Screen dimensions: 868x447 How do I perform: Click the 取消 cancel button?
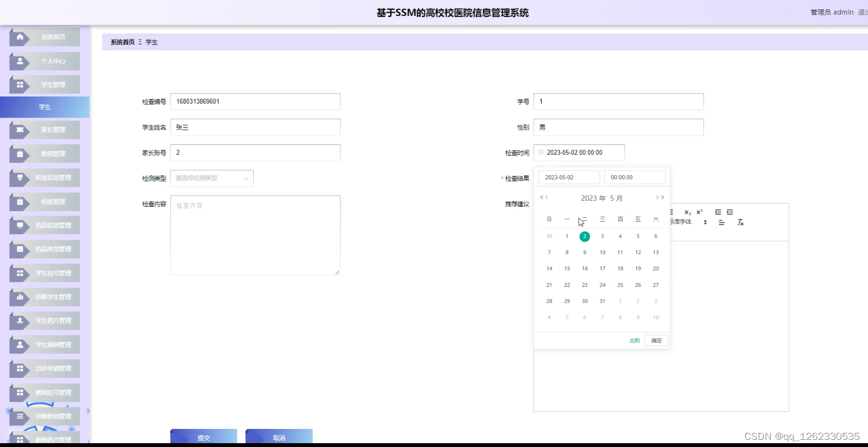coord(279,437)
